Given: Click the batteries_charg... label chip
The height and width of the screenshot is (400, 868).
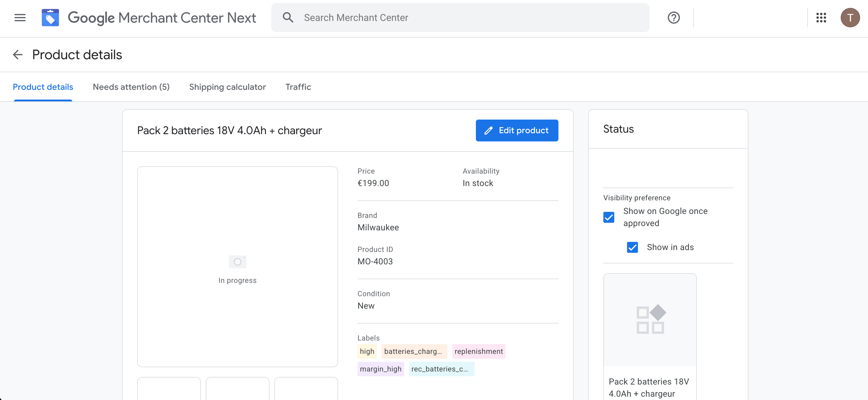Looking at the screenshot, I should click(414, 351).
